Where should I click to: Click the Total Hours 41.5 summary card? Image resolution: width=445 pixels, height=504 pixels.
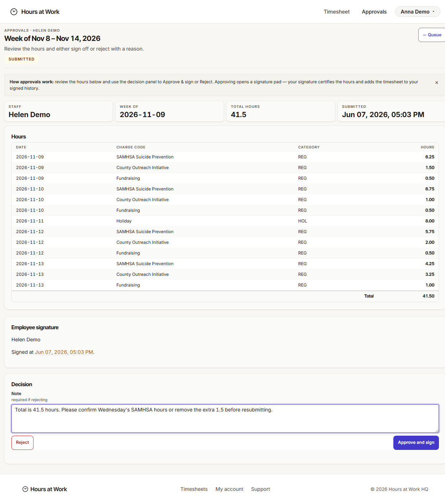281,111
